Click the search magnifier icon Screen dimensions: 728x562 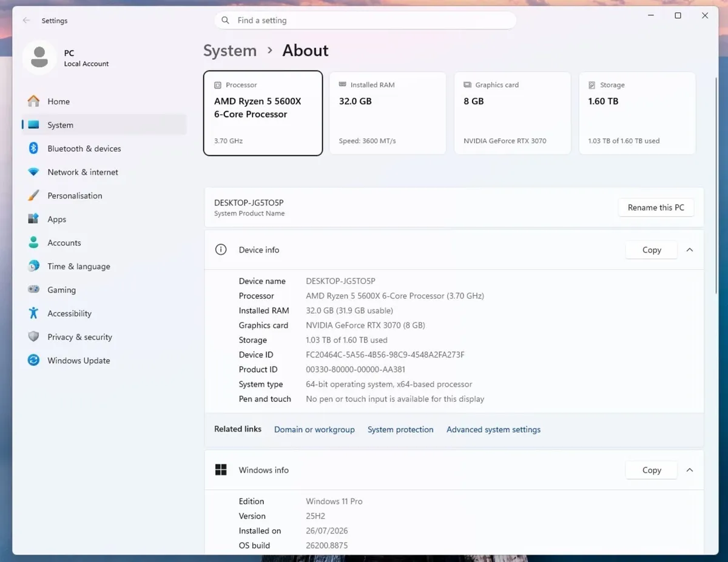click(226, 20)
